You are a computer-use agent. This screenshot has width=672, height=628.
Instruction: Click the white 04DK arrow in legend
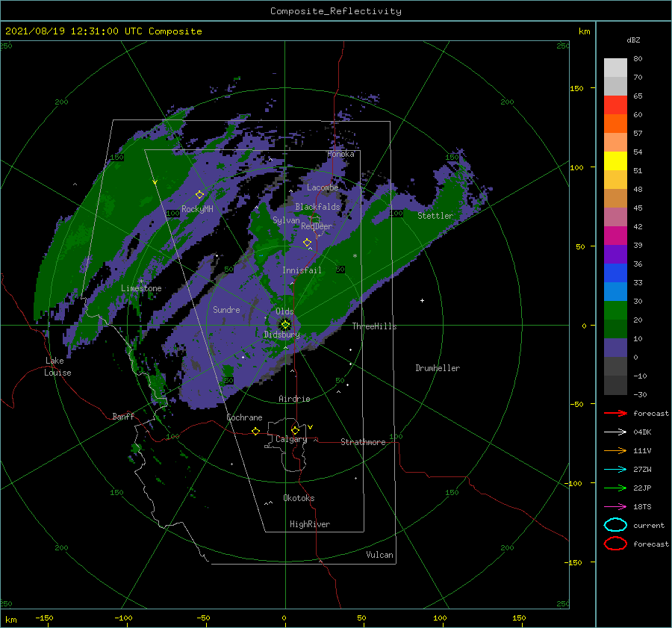pos(615,432)
